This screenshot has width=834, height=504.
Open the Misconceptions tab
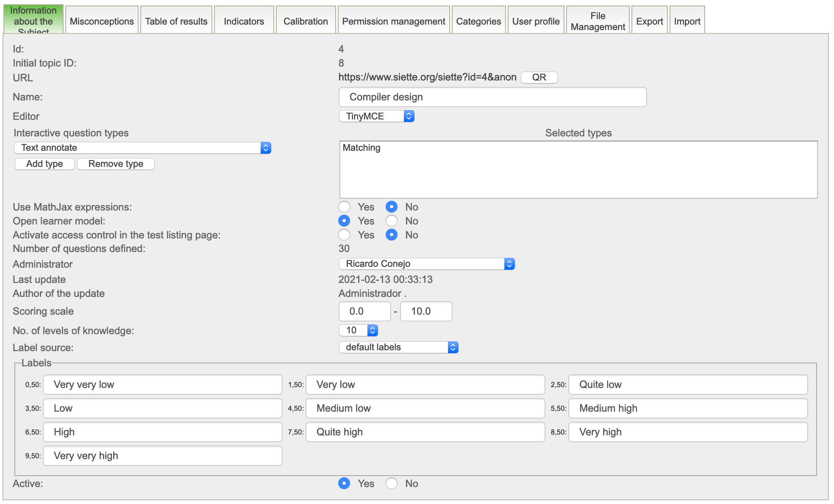click(102, 21)
